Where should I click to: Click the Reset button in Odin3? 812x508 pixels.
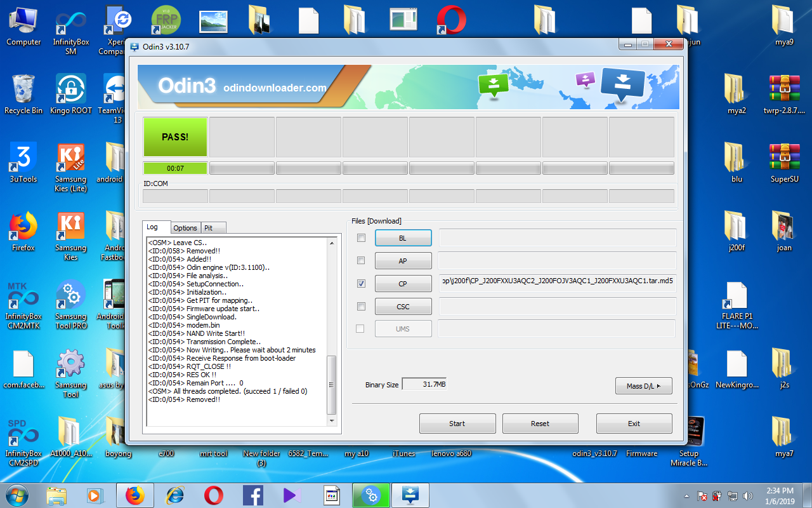tap(540, 424)
